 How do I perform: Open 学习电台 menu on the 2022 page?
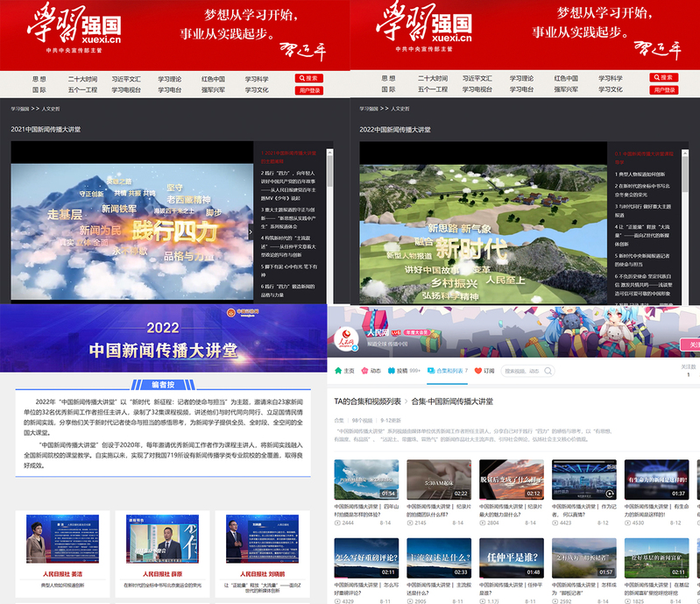[521, 89]
